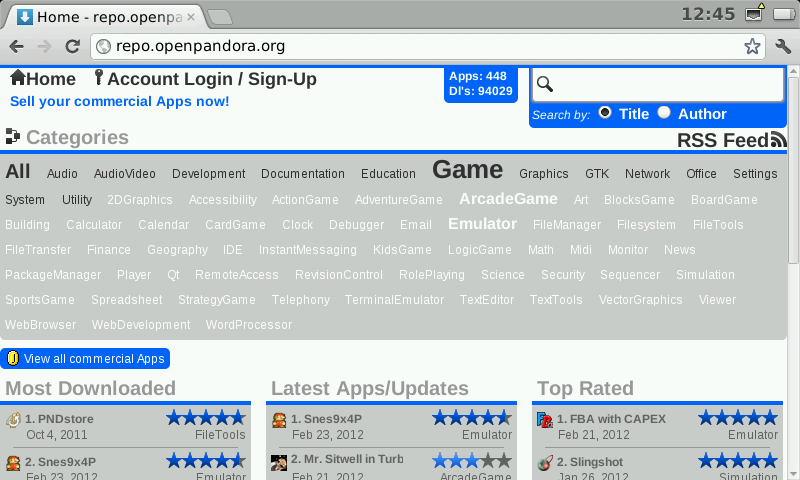Click the Mr. Sitwell app icon

(279, 462)
